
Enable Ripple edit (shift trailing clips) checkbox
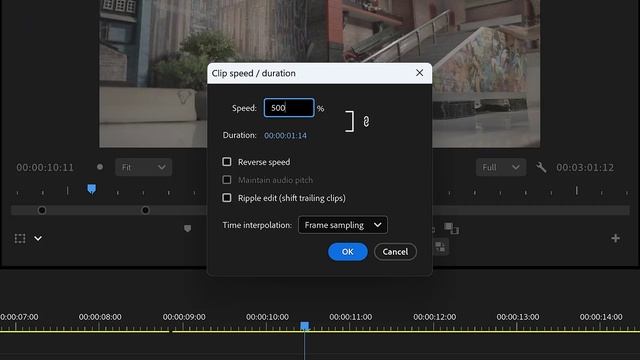click(x=227, y=198)
